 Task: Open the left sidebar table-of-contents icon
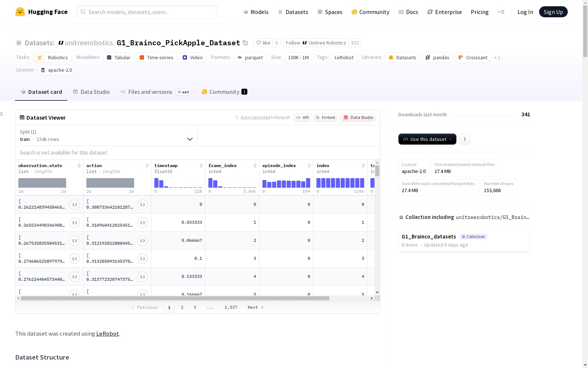tap(2, 114)
